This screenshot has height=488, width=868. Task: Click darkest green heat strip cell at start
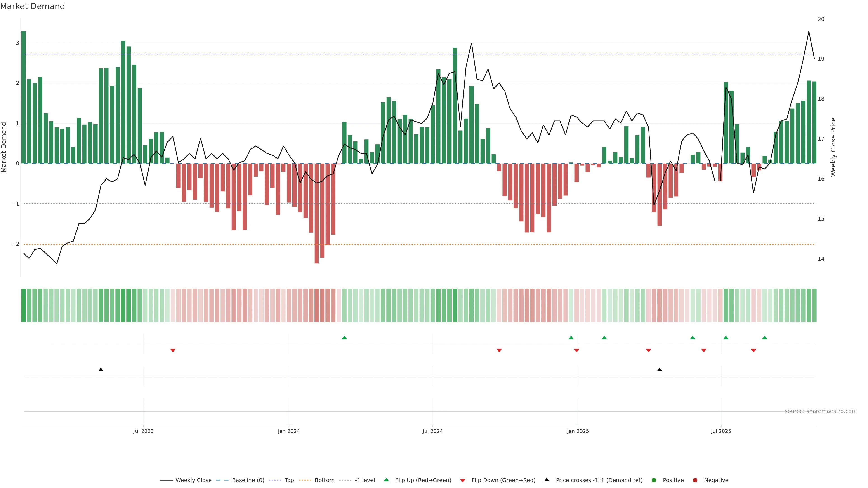tap(24, 305)
